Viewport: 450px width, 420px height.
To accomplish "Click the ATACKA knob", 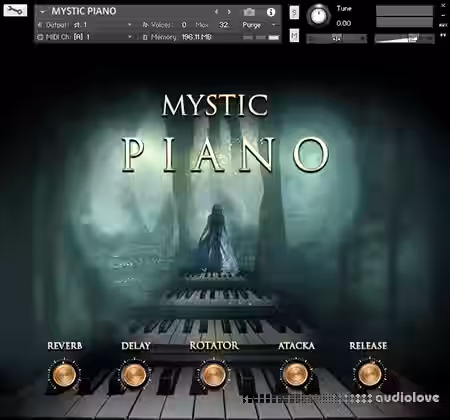I will [295, 374].
